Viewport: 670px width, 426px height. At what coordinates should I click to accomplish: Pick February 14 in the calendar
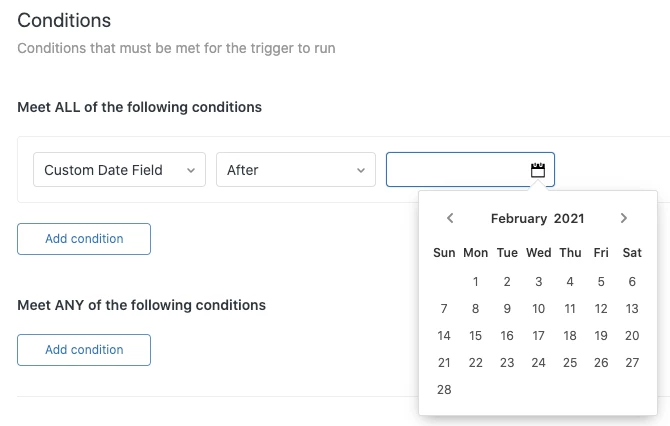pyautogui.click(x=444, y=336)
